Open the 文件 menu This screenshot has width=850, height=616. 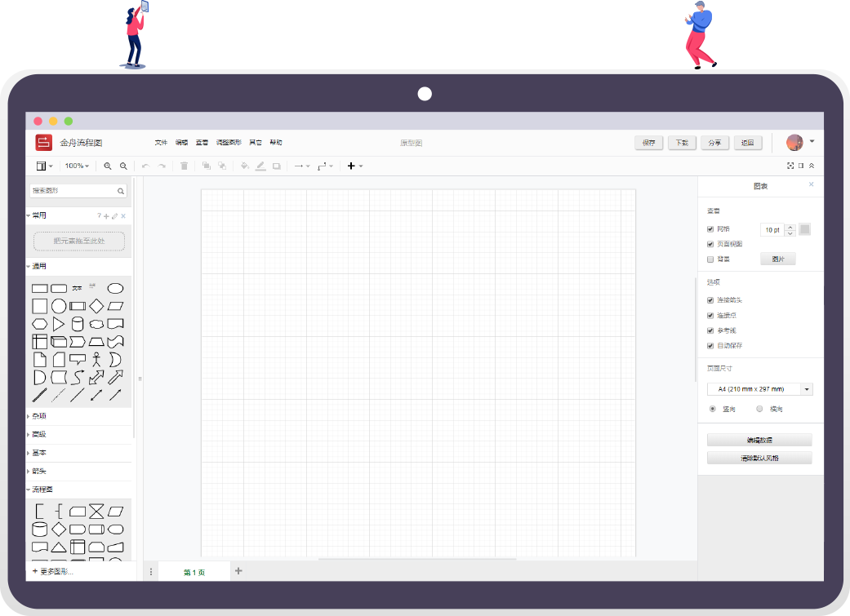[x=159, y=142]
